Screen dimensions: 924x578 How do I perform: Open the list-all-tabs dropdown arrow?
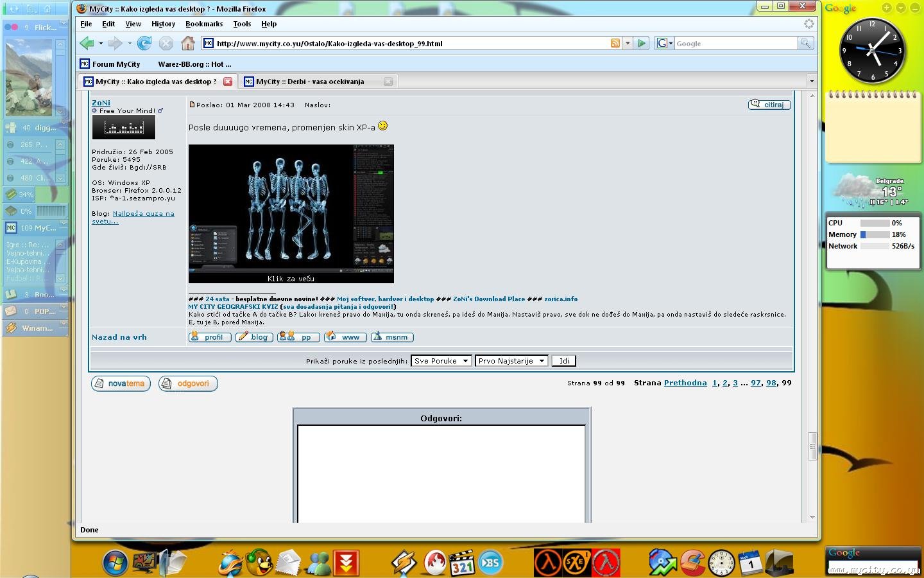click(812, 82)
